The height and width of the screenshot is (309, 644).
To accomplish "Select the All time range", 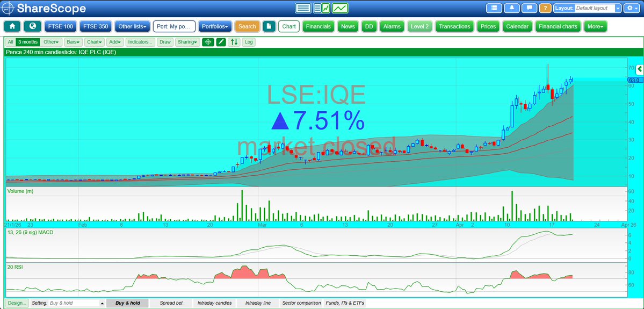I will (10, 42).
